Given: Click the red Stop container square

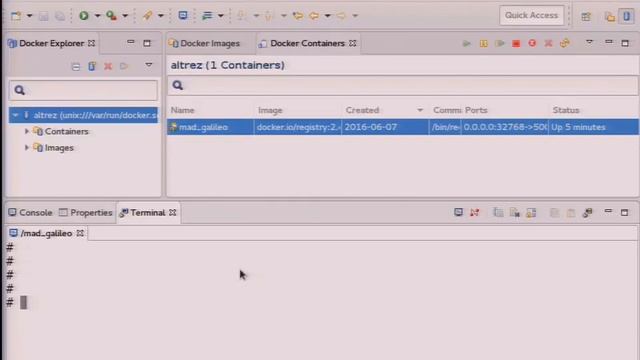Looking at the screenshot, I should coord(516,43).
